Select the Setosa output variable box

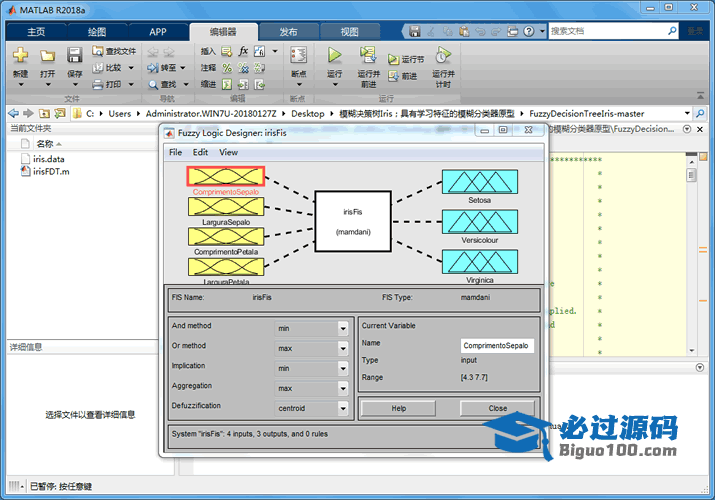[480, 182]
